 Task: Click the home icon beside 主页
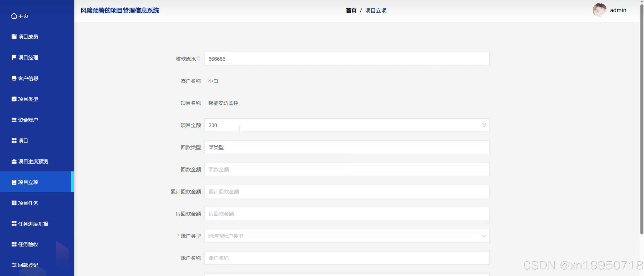(x=14, y=16)
